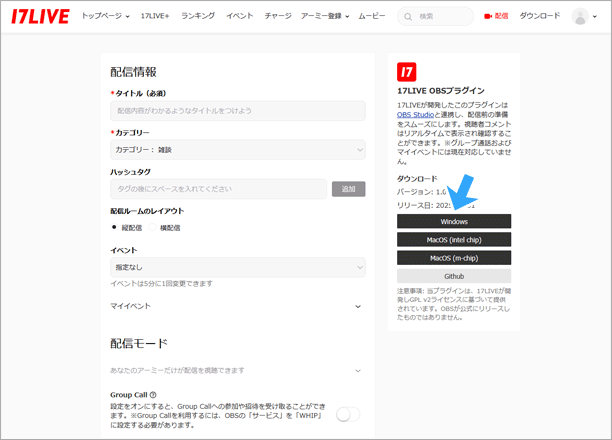Open the 17LIVE+ page
The height and width of the screenshot is (440, 612).
155,16
